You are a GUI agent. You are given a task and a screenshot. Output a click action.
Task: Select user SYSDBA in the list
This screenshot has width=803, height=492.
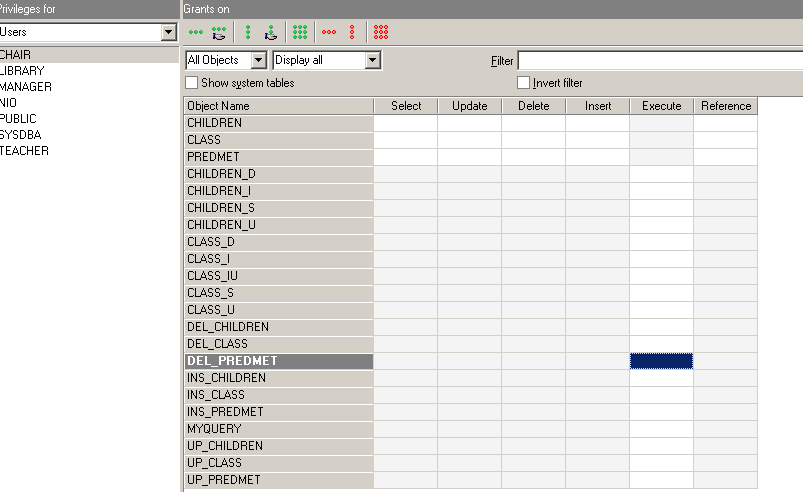(x=89, y=135)
